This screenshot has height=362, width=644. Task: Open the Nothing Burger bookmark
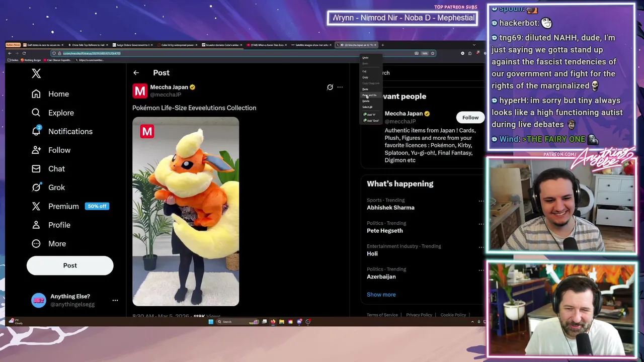click(31, 60)
